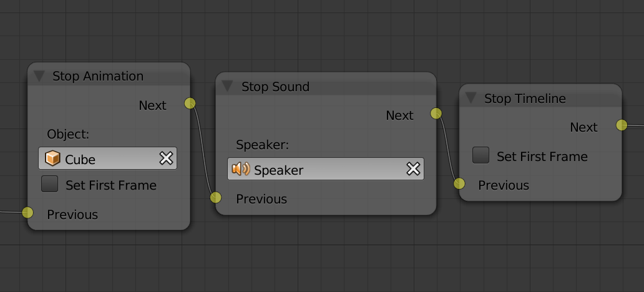The height and width of the screenshot is (292, 644).
Task: Collapse the Stop Sound node
Action: 227,86
